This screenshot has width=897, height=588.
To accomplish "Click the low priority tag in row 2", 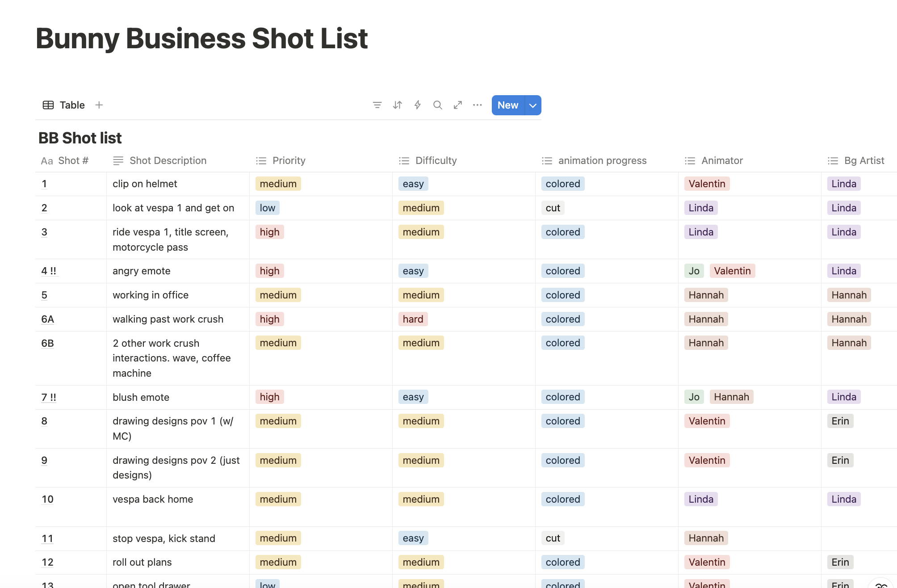I will (268, 208).
